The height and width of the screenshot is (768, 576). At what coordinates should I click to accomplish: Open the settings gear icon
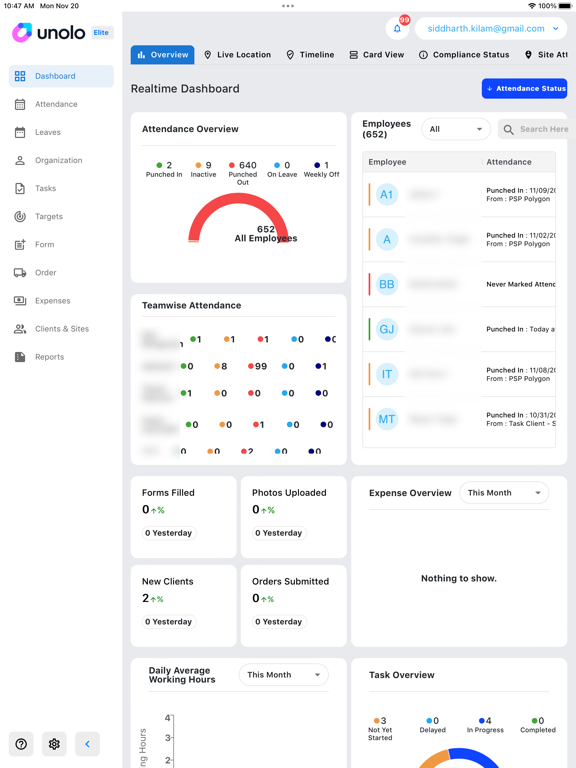coord(54,744)
